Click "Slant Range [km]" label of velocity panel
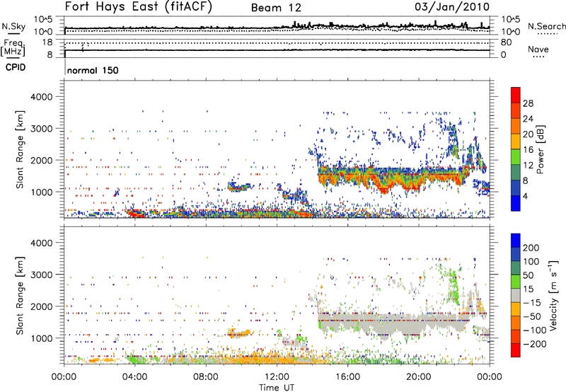Screen dimensions: 566x392 coord(21,296)
